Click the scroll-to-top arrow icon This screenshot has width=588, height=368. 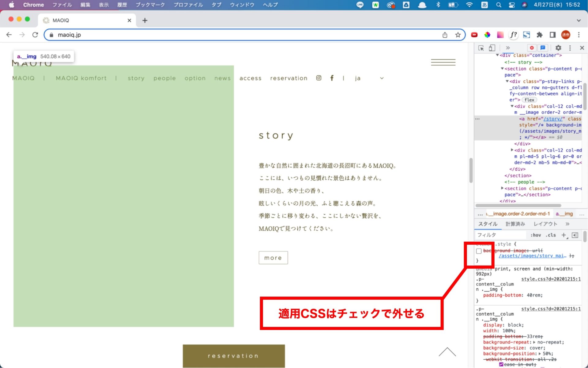447,352
